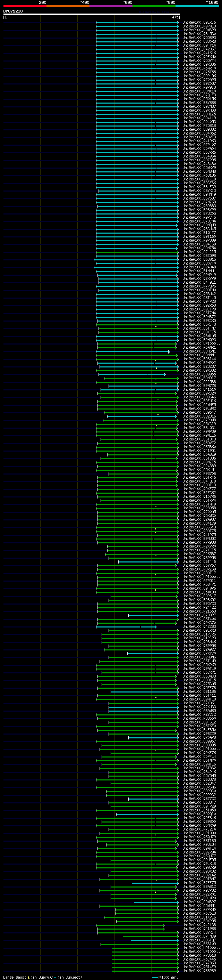Select the UniRef100_A5ARF0 label
Viewport: 222px width, 980px height.
pyautogui.click(x=199, y=68)
